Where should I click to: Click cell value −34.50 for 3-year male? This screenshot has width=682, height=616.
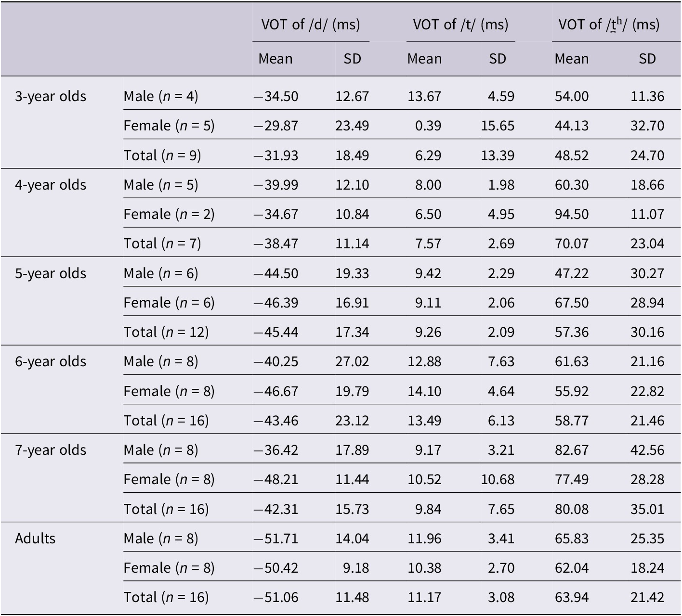click(x=276, y=96)
